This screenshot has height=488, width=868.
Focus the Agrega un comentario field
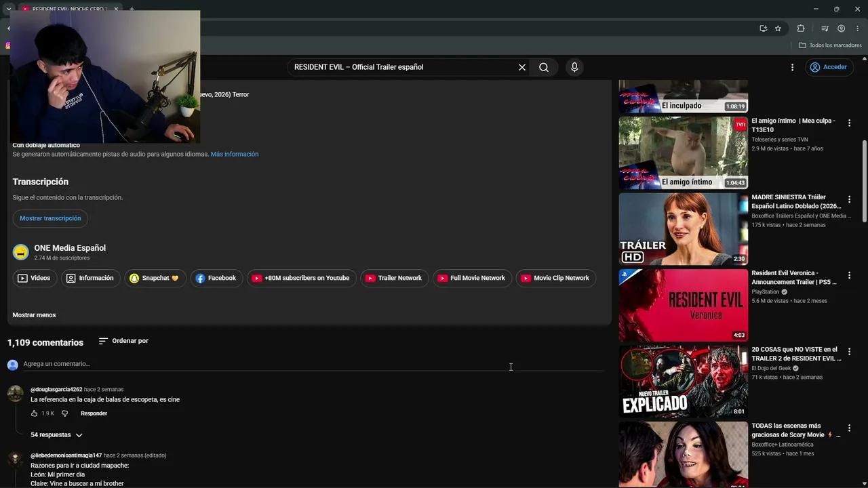click(313, 364)
